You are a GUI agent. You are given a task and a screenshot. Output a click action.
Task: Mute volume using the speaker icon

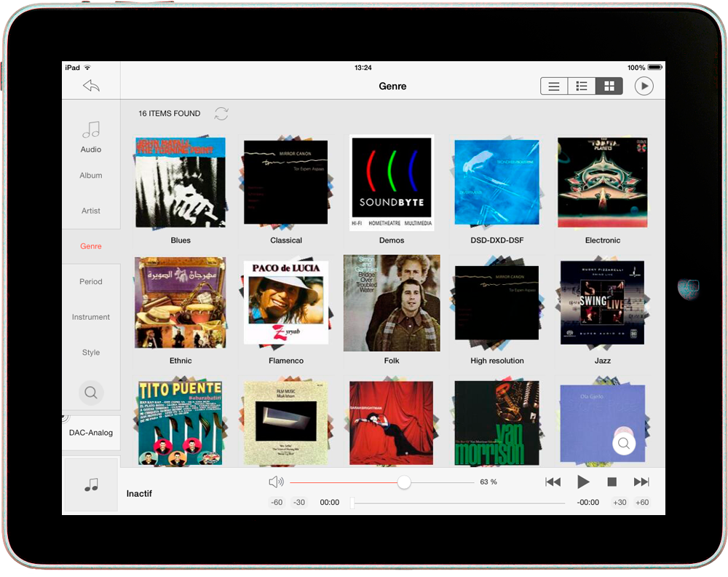[x=275, y=482]
